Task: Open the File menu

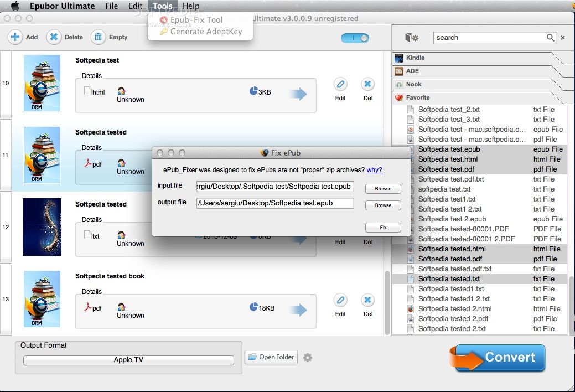Action: 111,6
